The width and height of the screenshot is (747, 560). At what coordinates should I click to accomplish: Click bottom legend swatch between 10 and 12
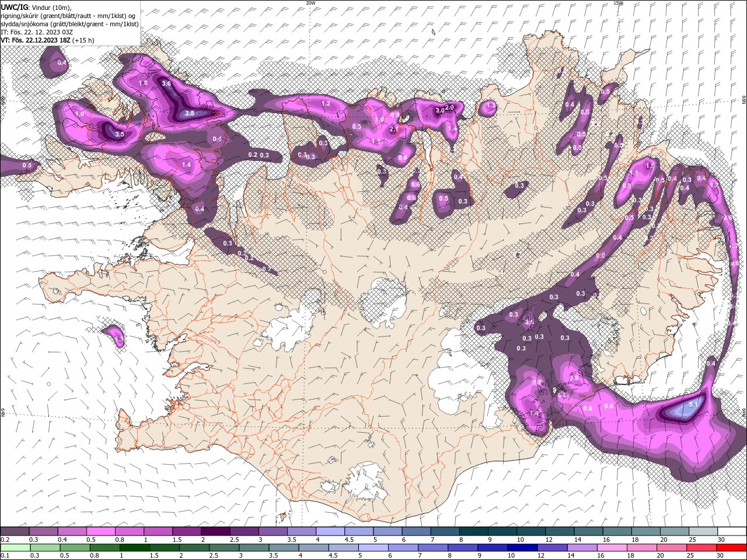(x=522, y=548)
